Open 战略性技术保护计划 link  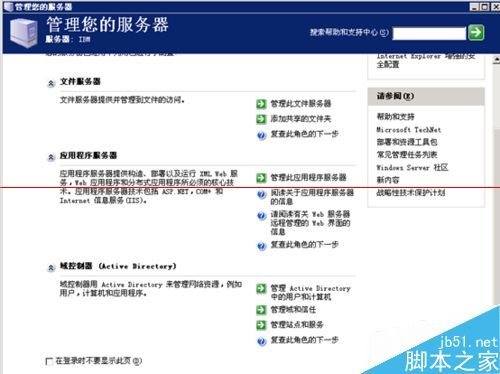(411, 193)
